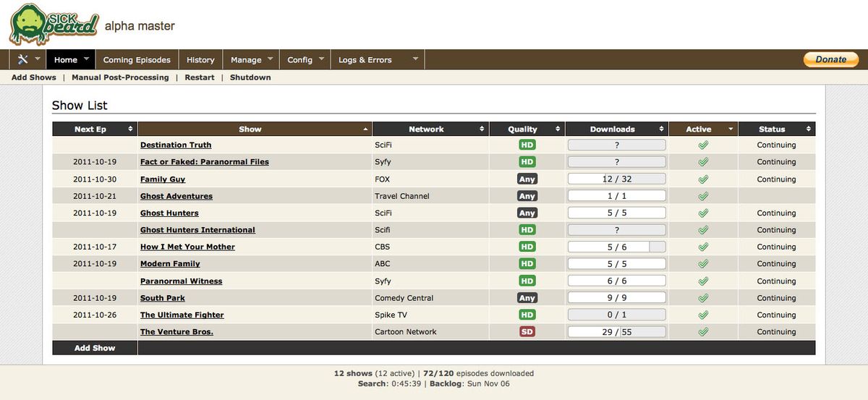Expand the Logs & Errors dropdown arrow
The image size is (868, 400).
point(415,59)
